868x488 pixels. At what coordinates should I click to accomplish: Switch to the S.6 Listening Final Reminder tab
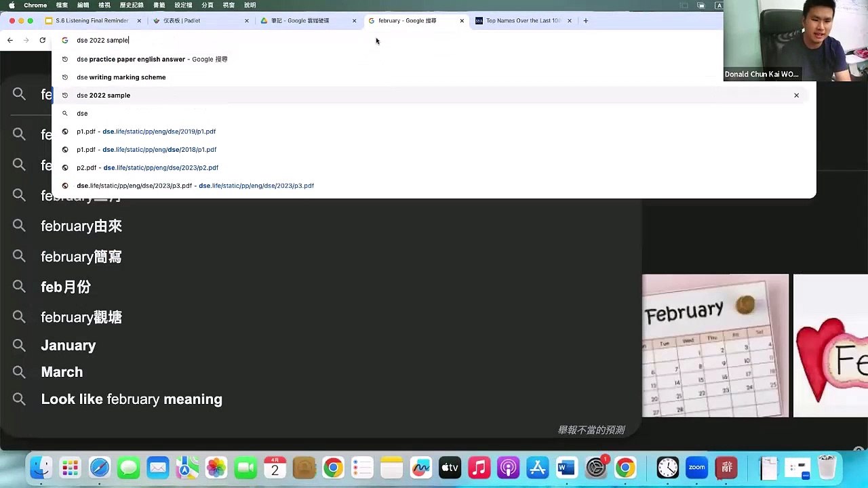point(92,21)
